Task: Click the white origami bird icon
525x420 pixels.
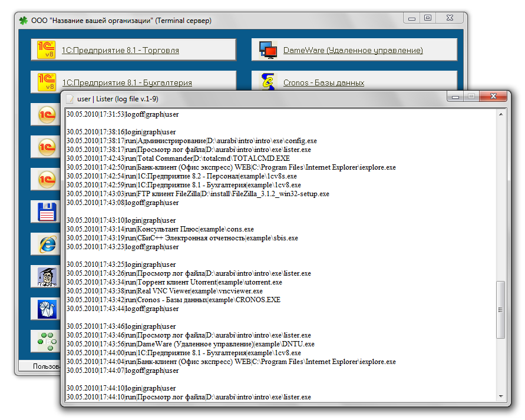Action: click(47, 309)
